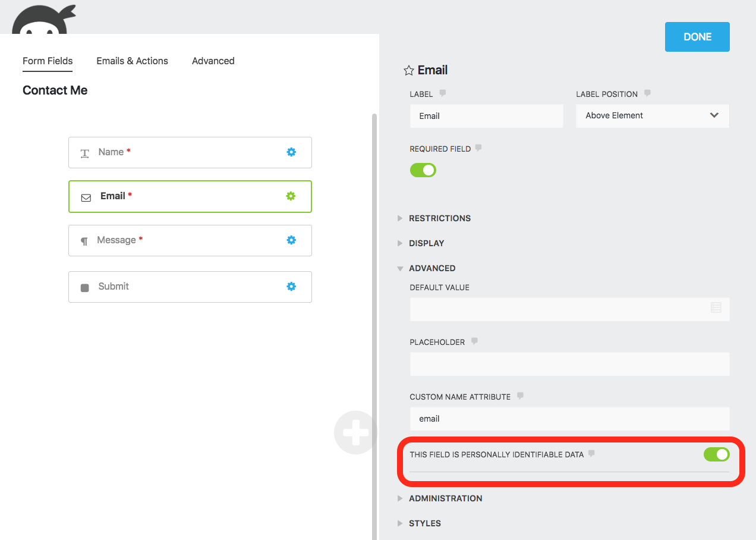Viewport: 756px width, 540px height.
Task: Click into the Placeholder input field
Action: pyautogui.click(x=569, y=364)
